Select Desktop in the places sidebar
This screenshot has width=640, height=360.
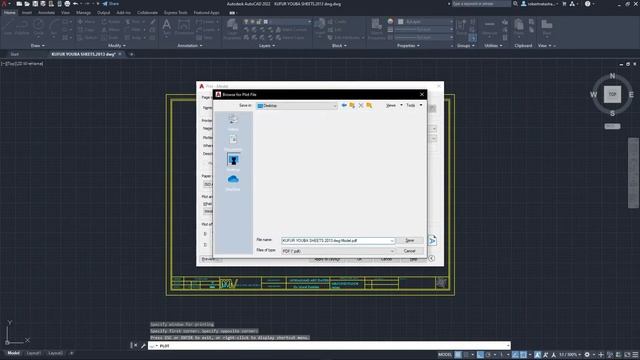pyautogui.click(x=233, y=162)
